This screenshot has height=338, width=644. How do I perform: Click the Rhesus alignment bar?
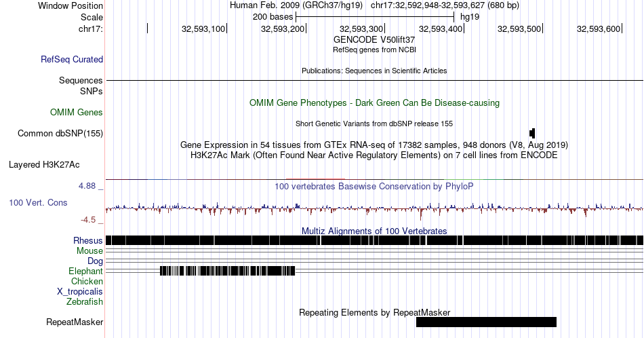tap(375, 240)
